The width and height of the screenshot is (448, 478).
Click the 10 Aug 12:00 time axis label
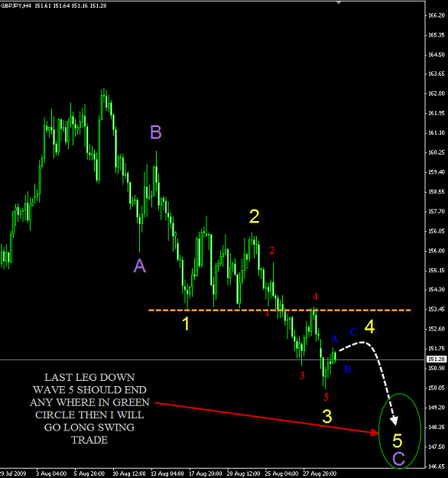(129, 473)
